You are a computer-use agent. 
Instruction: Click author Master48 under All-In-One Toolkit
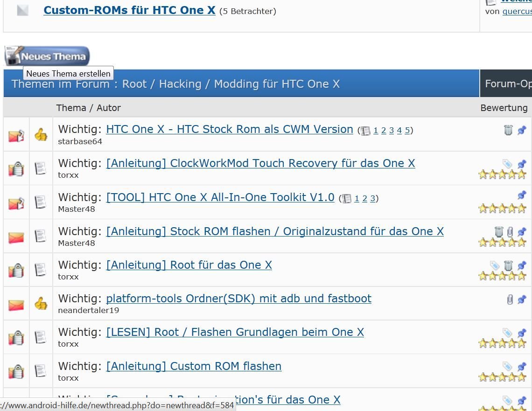click(77, 209)
